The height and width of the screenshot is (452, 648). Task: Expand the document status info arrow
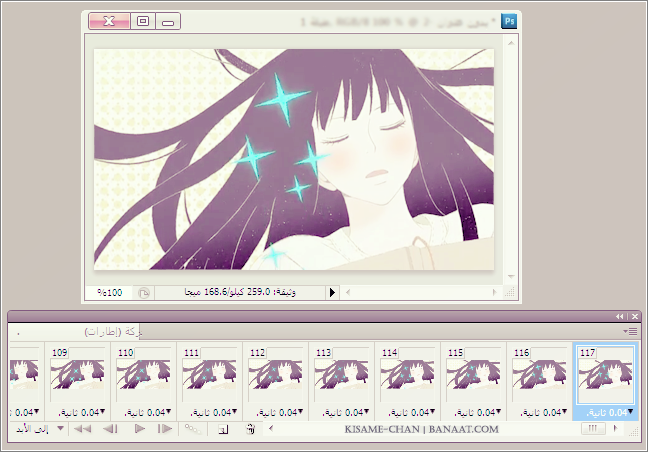coord(333,293)
